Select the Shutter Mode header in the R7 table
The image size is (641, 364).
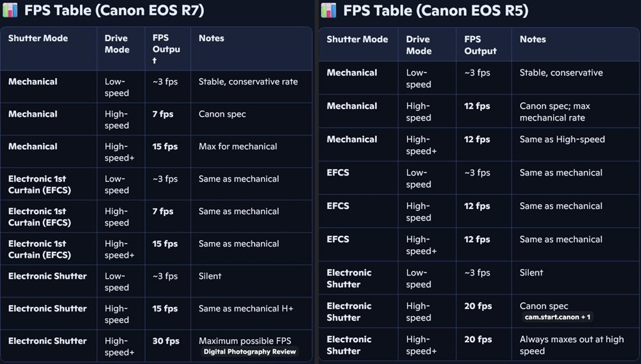point(38,38)
